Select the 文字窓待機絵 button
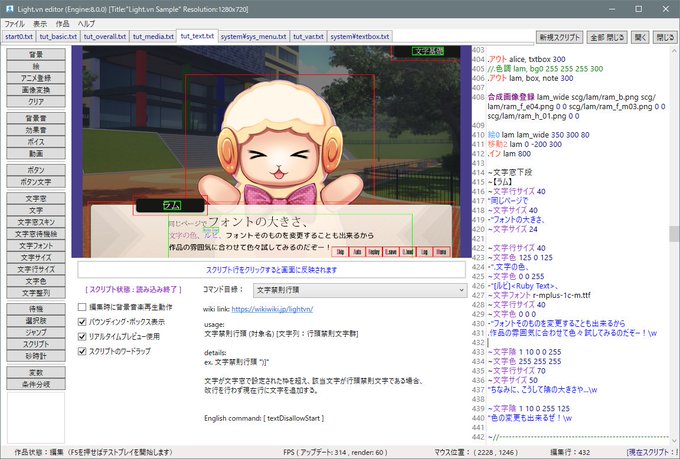 [x=36, y=233]
